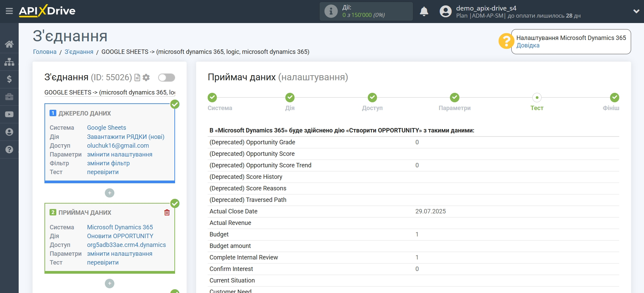Click Завантажити РЯДКИ (нові) action link
644x293 pixels.
coord(126,137)
